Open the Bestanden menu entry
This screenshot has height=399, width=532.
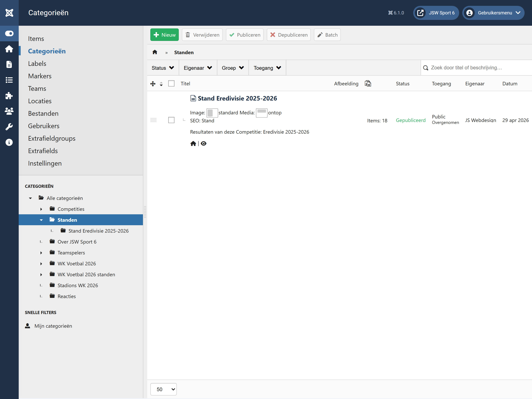[x=43, y=114]
